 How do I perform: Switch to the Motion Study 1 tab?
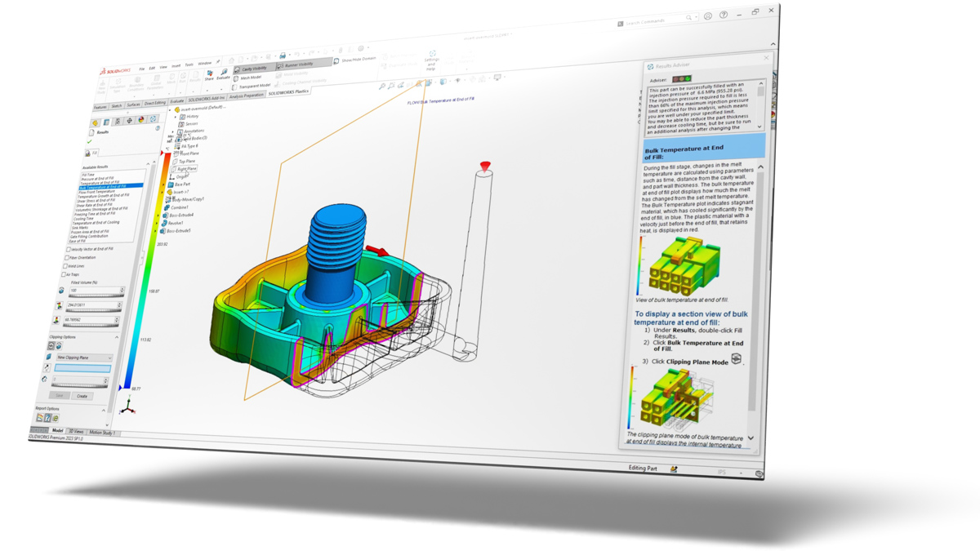102,433
